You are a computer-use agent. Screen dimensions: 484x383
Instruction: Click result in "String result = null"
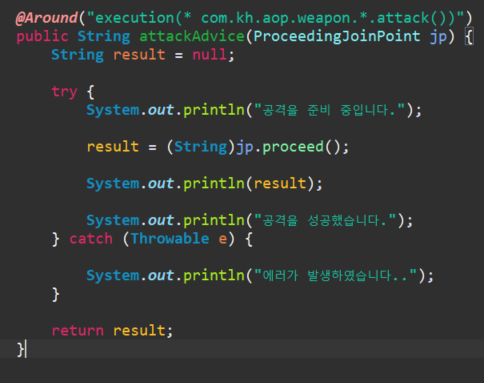coord(139,55)
